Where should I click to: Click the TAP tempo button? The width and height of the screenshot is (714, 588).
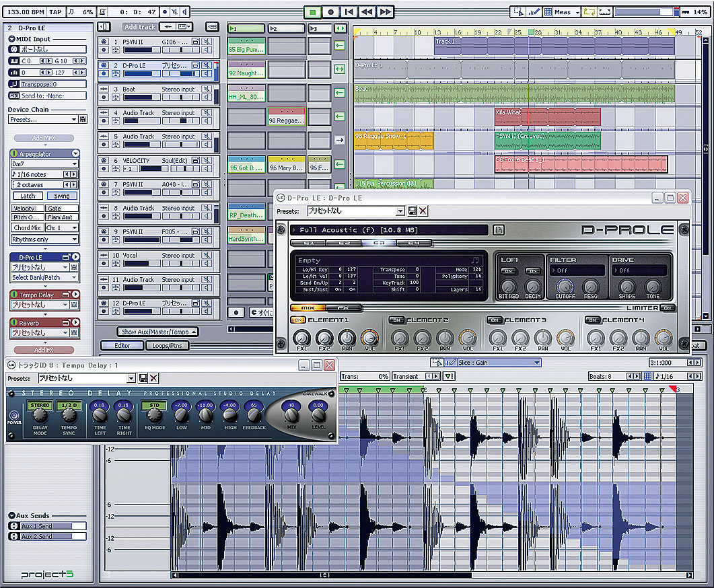[56, 12]
